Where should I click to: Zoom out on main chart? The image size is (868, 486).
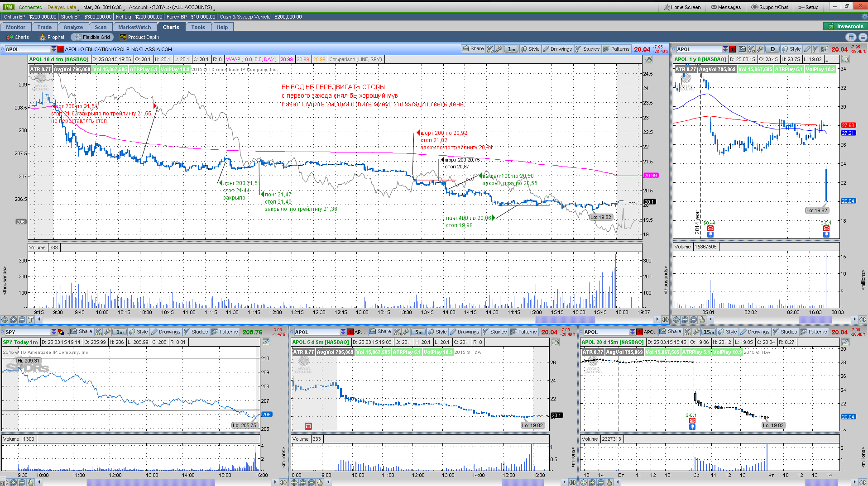tap(22, 319)
